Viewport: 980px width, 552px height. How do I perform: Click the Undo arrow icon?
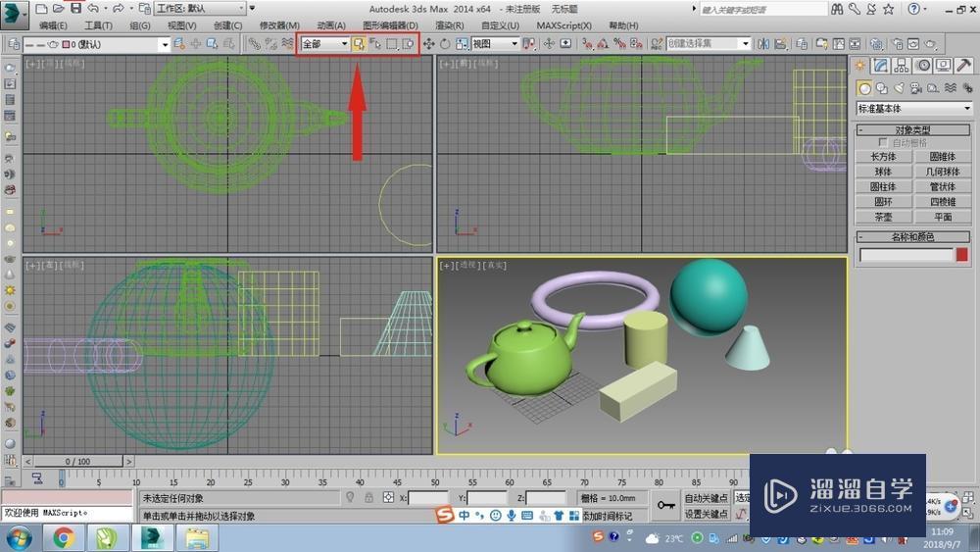click(93, 8)
